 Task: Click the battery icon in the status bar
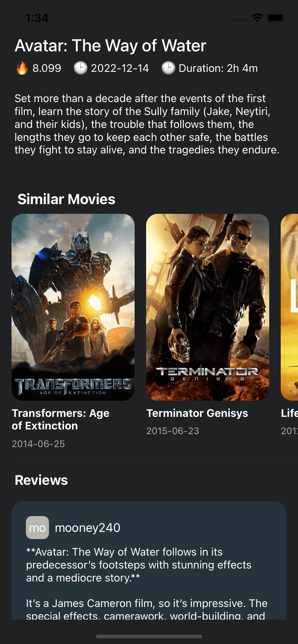(x=275, y=17)
